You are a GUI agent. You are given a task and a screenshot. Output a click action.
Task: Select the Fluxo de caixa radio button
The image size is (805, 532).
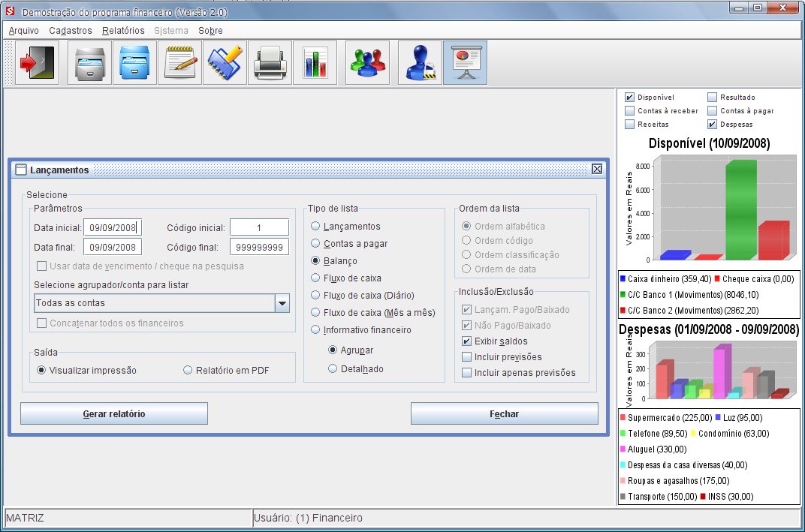coord(315,278)
